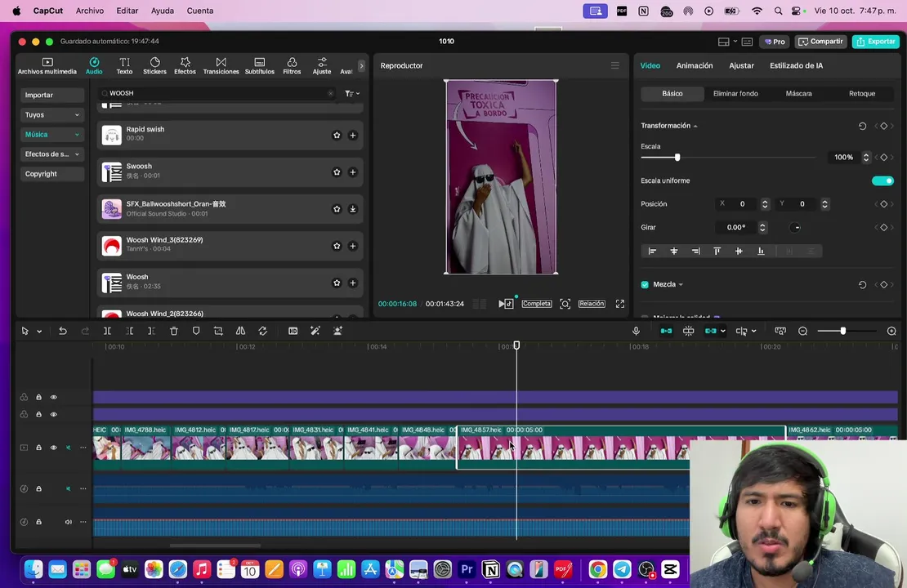Image resolution: width=907 pixels, height=588 pixels.
Task: Open the Transiciones panel
Action: click(221, 66)
